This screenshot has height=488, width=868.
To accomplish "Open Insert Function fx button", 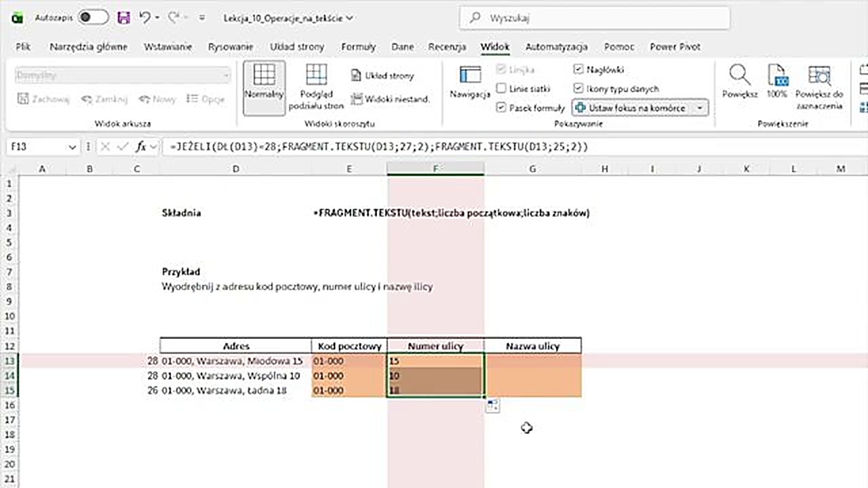I will 141,146.
